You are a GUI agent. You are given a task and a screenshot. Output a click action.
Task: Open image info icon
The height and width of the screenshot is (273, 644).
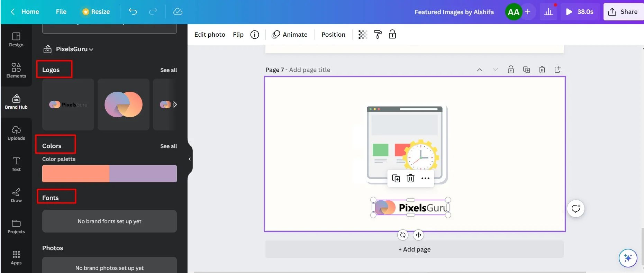click(x=255, y=35)
